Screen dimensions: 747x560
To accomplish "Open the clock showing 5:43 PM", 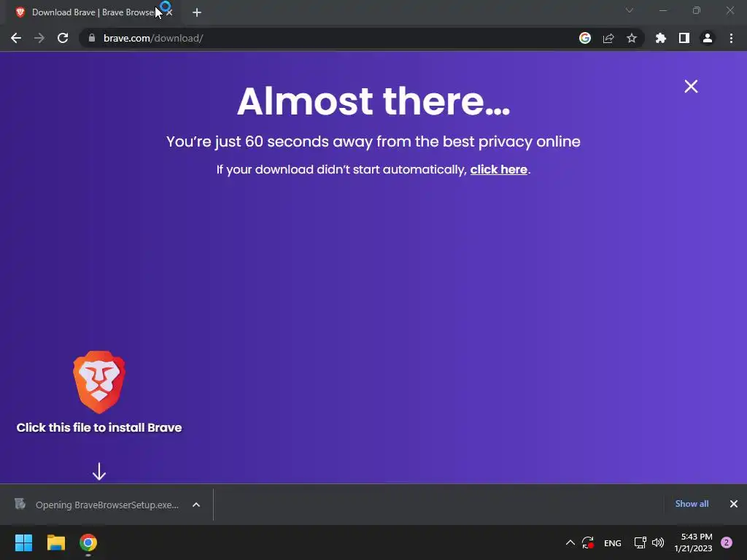I will point(694,542).
